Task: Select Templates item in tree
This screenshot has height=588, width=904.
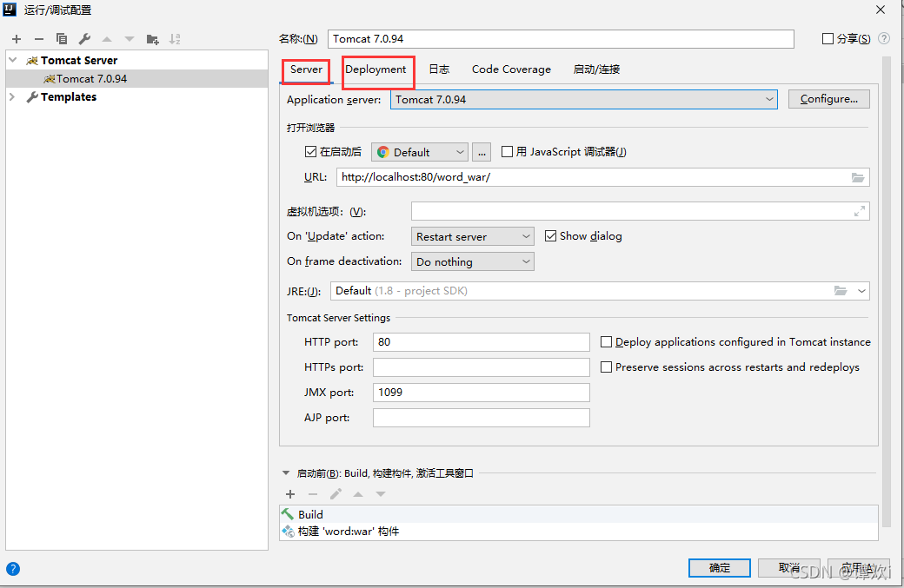Action: pyautogui.click(x=69, y=96)
